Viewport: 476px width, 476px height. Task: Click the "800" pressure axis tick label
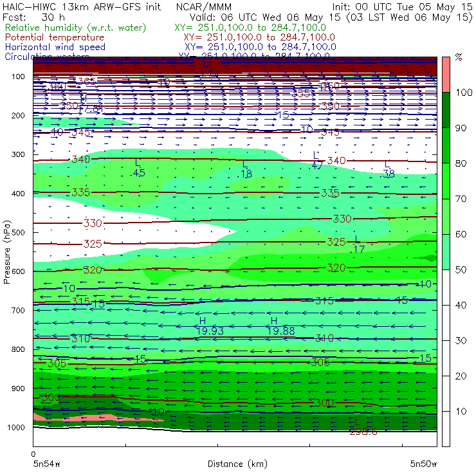point(18,349)
